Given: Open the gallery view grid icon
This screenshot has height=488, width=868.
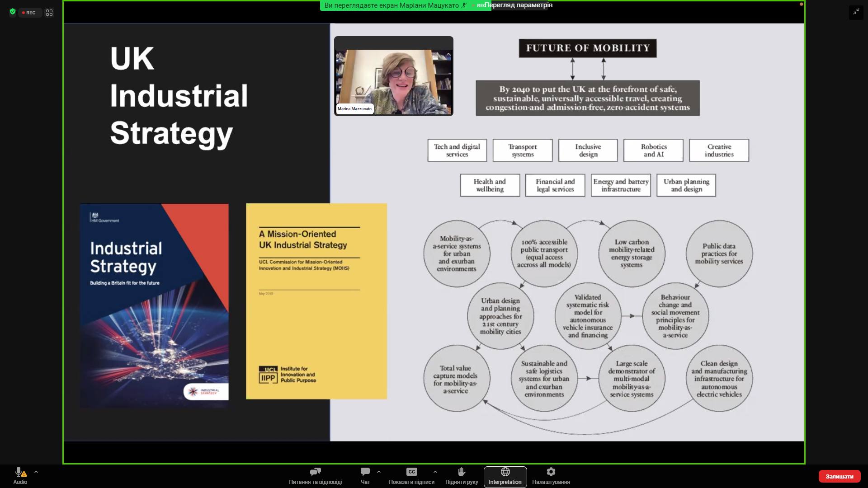Looking at the screenshot, I should [x=49, y=13].
